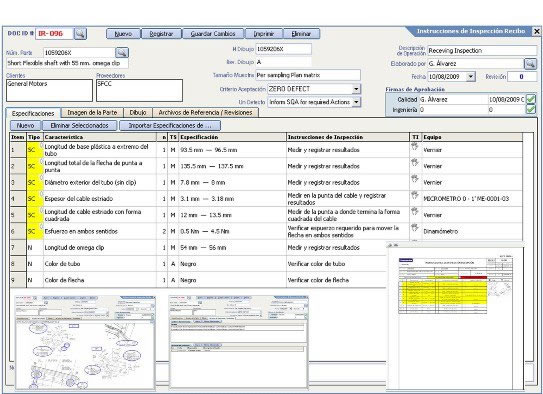Toggle the Ingeniería approval green checkmark
The height and width of the screenshot is (394, 543).
(531, 110)
